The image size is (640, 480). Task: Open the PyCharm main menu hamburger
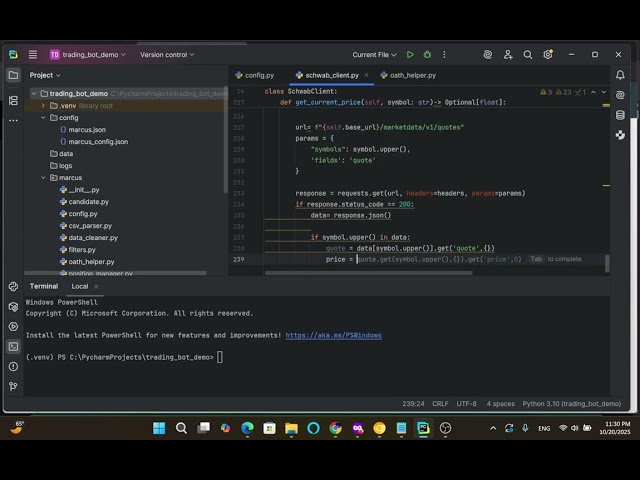point(33,54)
